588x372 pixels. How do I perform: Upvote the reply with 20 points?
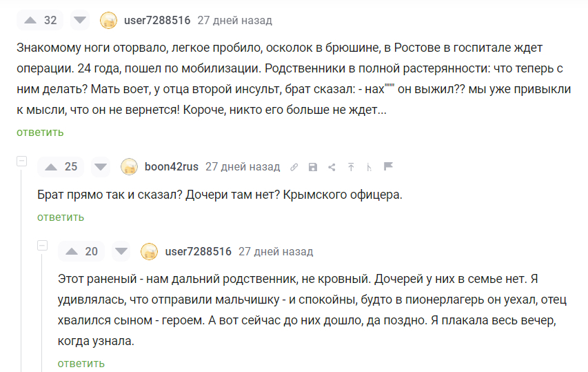pos(71,252)
